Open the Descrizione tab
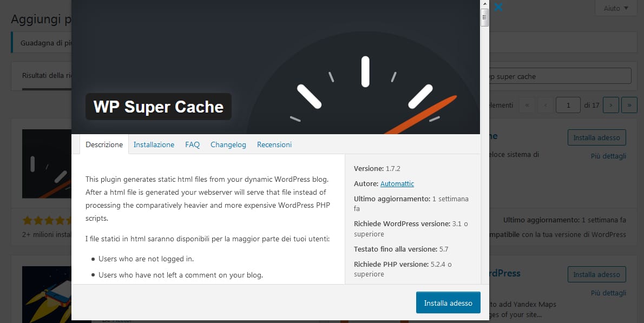The height and width of the screenshot is (323, 644). tap(104, 144)
